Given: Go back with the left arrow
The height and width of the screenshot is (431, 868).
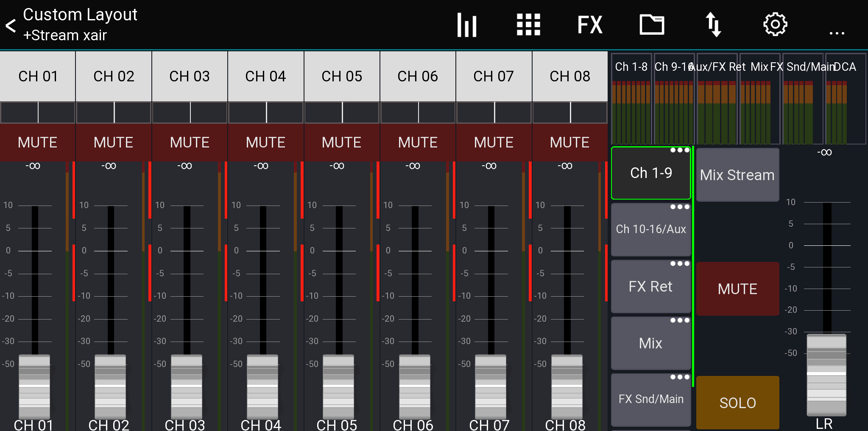Looking at the screenshot, I should pyautogui.click(x=11, y=25).
